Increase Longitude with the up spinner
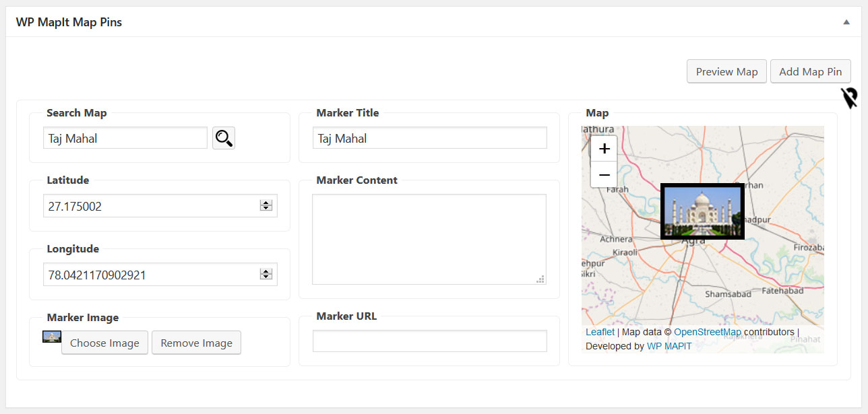The image size is (868, 414). [266, 271]
